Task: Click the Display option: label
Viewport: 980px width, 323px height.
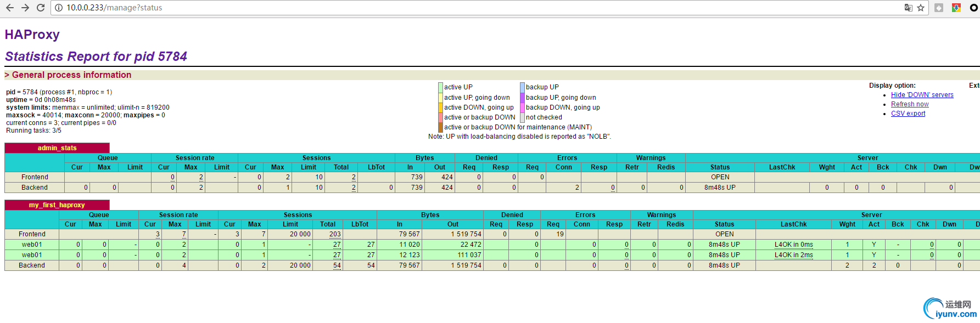Action: pos(892,86)
